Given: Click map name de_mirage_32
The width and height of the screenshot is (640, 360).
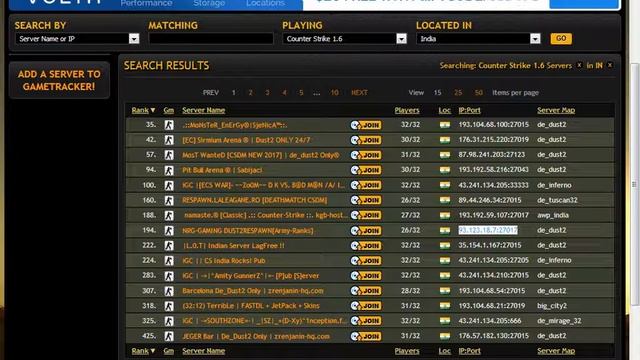Looking at the screenshot, I should (x=559, y=321).
